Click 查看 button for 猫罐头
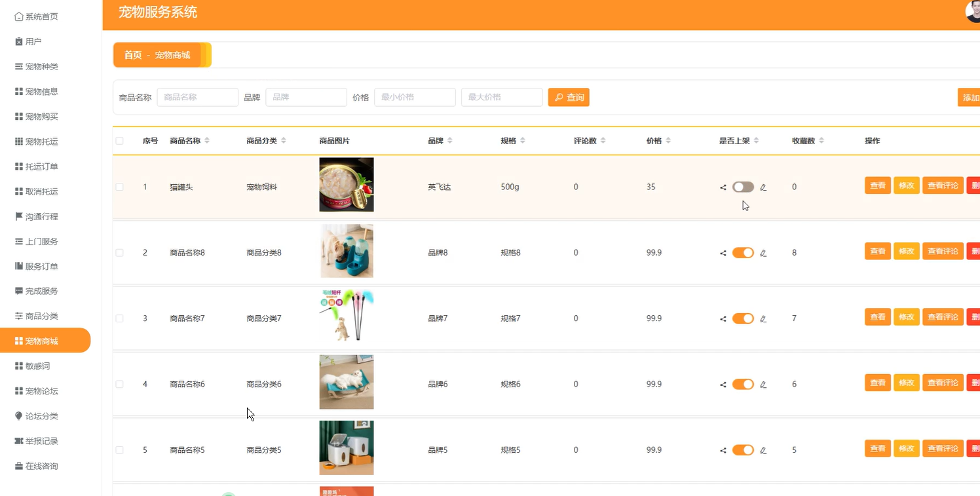Screen dimensions: 980x496 878,185
